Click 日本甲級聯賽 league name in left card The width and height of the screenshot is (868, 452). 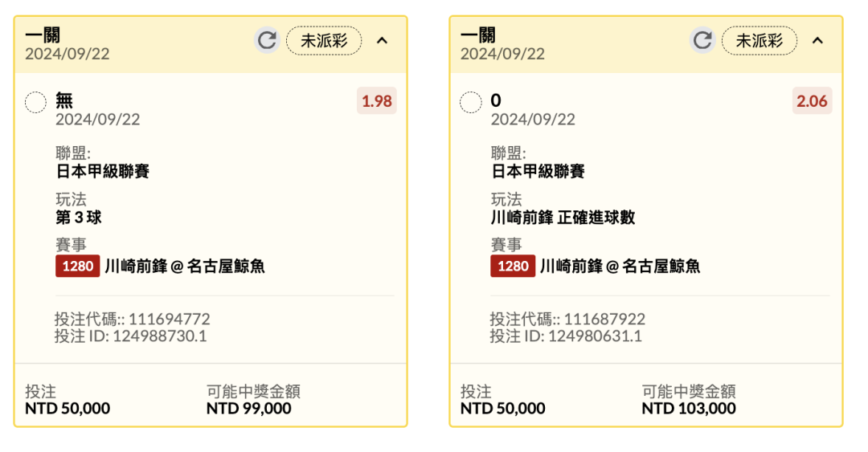[x=103, y=171]
